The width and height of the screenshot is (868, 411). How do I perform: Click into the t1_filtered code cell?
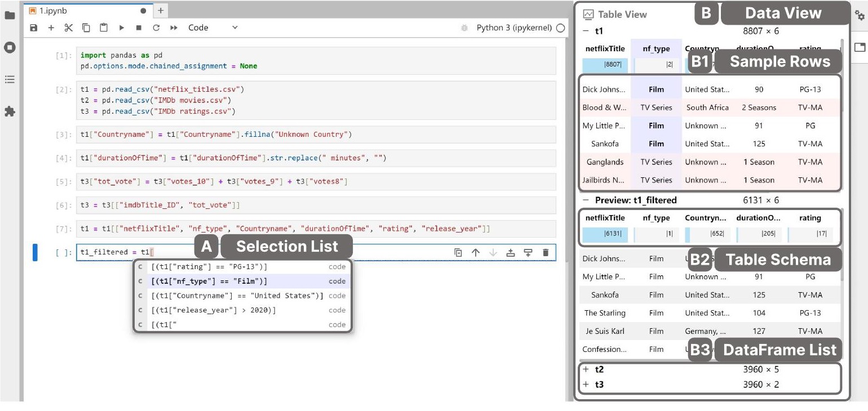(316, 252)
